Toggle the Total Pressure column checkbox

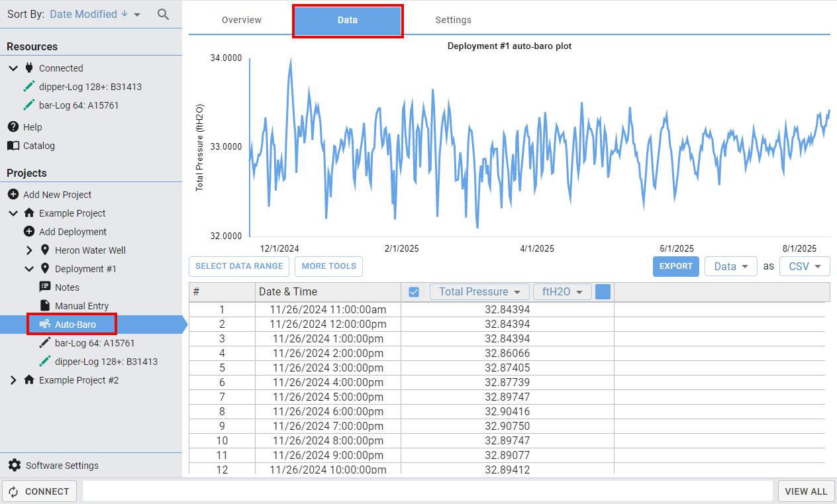414,292
